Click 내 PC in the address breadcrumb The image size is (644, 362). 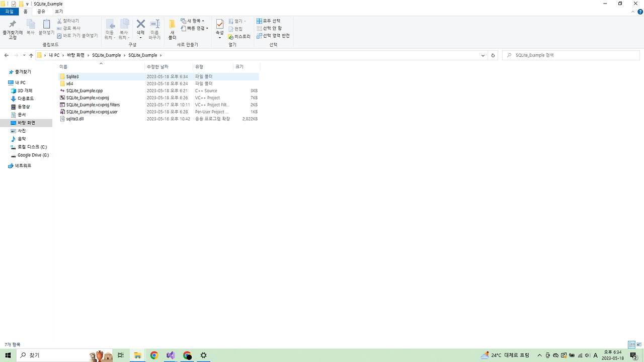coord(54,55)
